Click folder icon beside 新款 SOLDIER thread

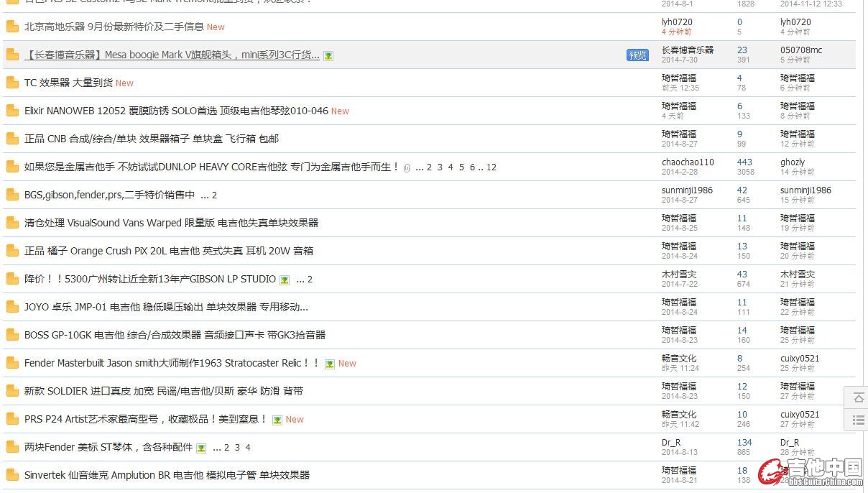point(12,392)
